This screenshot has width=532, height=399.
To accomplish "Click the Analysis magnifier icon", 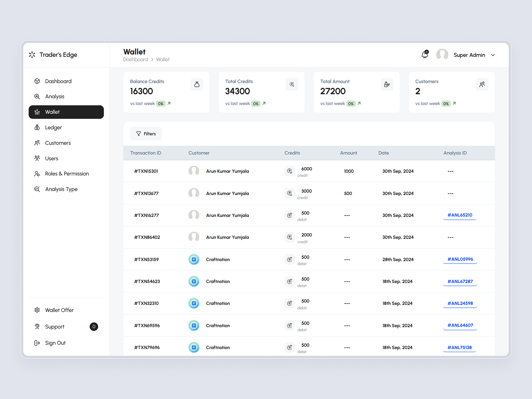I will [x=37, y=96].
